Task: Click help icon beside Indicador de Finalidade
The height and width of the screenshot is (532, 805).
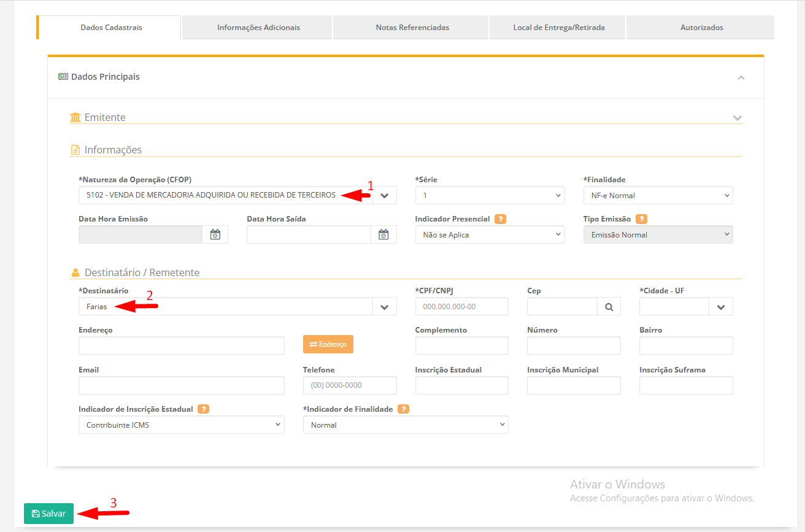Action: click(x=403, y=409)
